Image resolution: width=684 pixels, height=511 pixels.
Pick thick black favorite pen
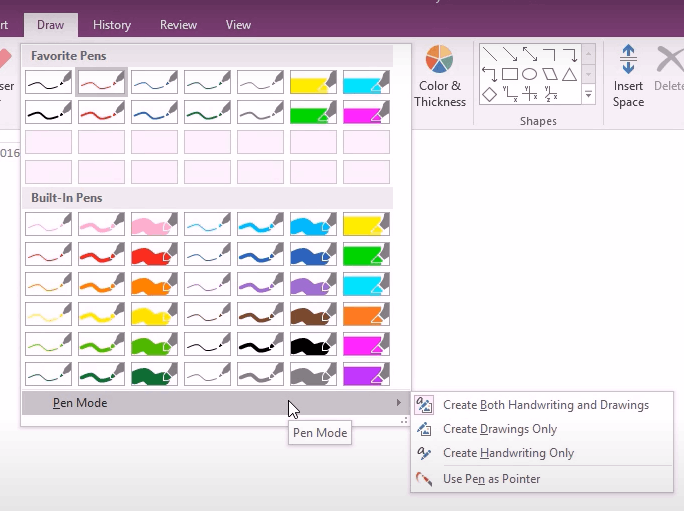coord(48,112)
